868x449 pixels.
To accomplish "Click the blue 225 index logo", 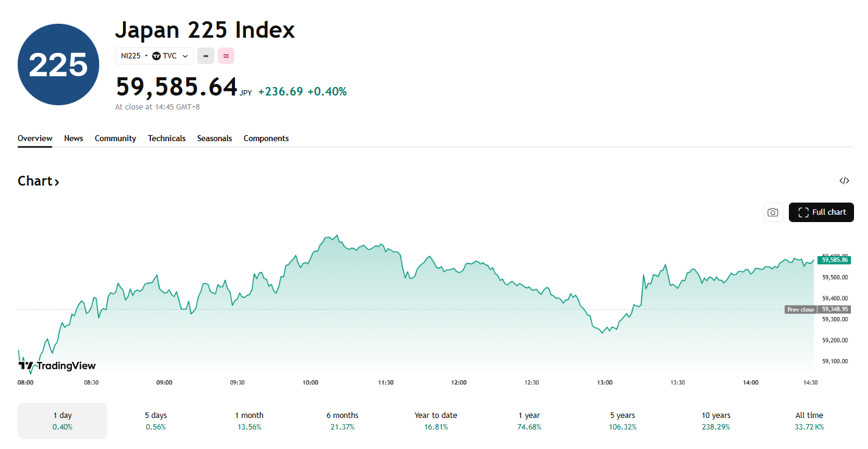I will (58, 64).
